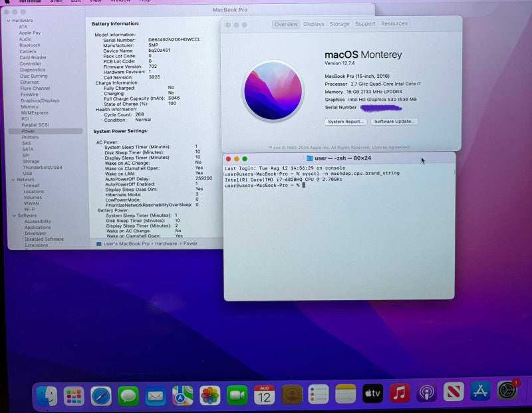The width and height of the screenshot is (532, 413).
Task: Open App Store from the Dock
Action: [480, 391]
